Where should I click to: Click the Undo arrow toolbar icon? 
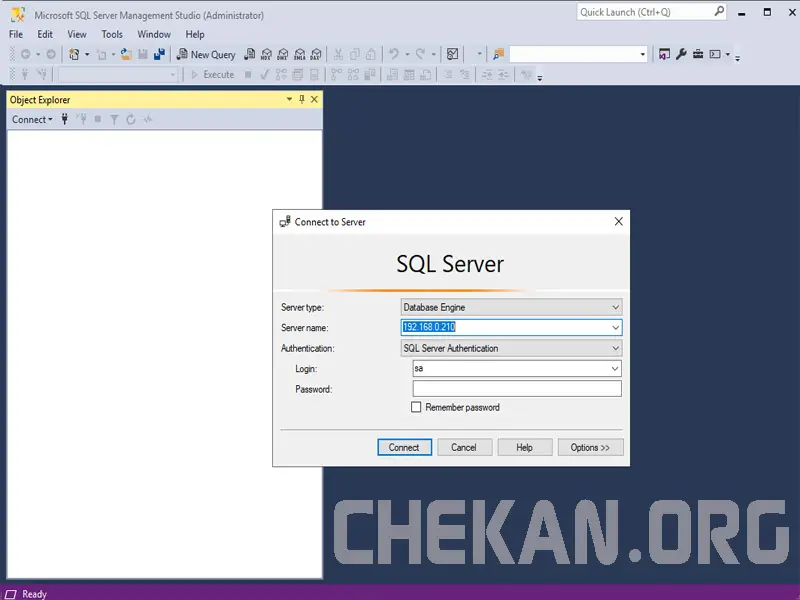pyautogui.click(x=393, y=54)
